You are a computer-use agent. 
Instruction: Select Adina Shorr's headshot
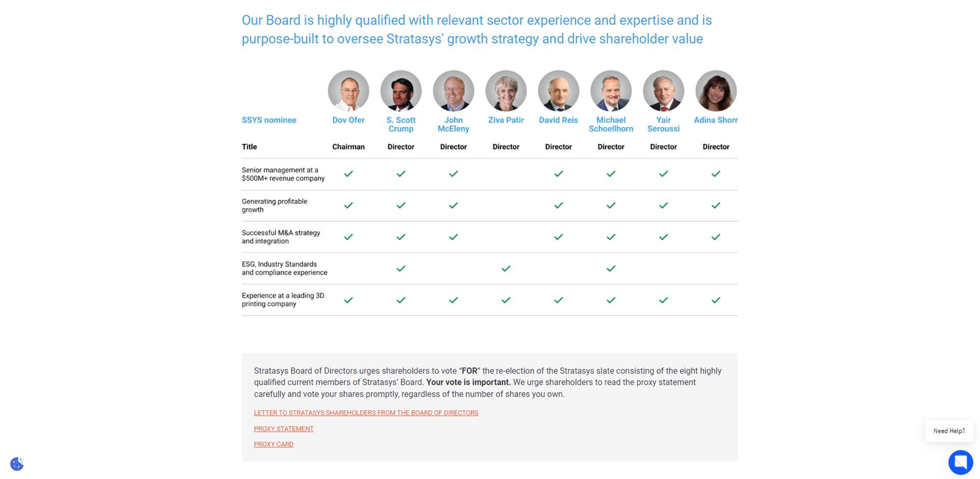pyautogui.click(x=716, y=91)
